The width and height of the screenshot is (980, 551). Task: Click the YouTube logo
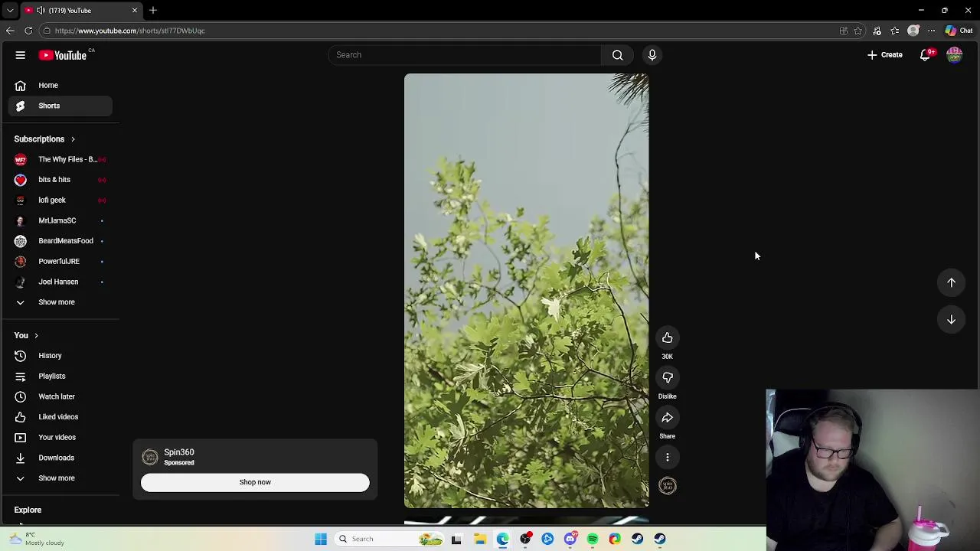[x=63, y=55]
